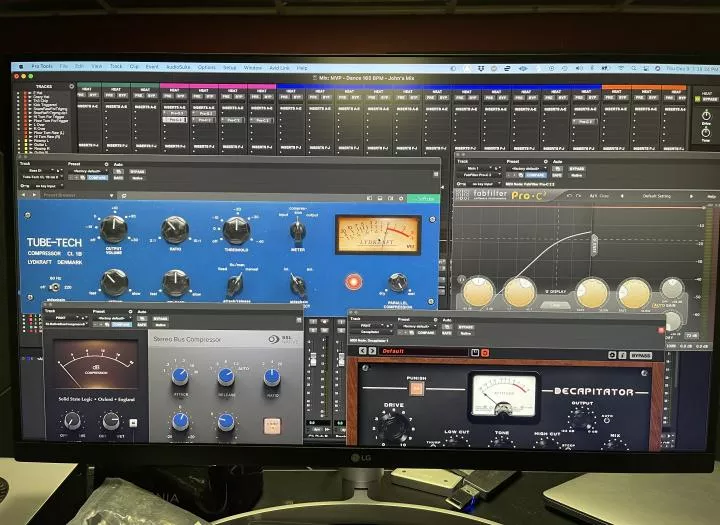Screen dimensions: 720x525
Task: Click the Decapitator save preset icon
Action: (x=475, y=352)
